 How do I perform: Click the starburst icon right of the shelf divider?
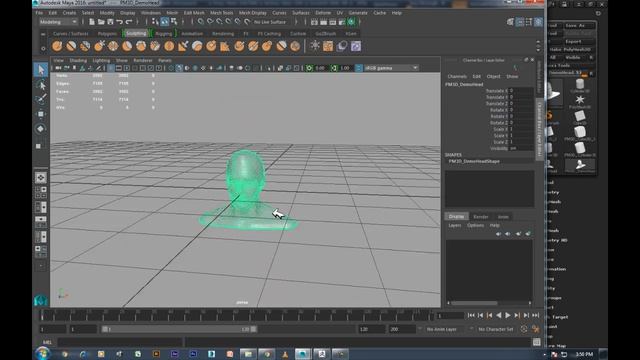315,46
